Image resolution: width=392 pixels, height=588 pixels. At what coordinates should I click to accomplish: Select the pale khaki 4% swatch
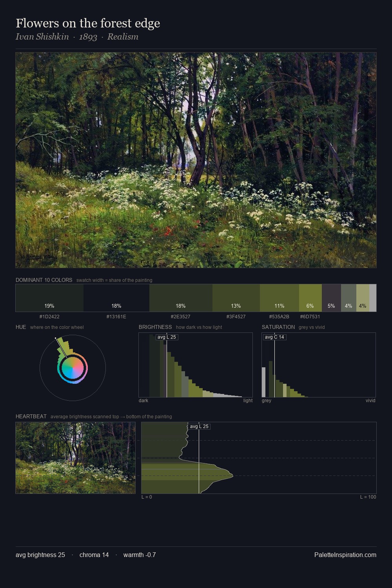(363, 298)
